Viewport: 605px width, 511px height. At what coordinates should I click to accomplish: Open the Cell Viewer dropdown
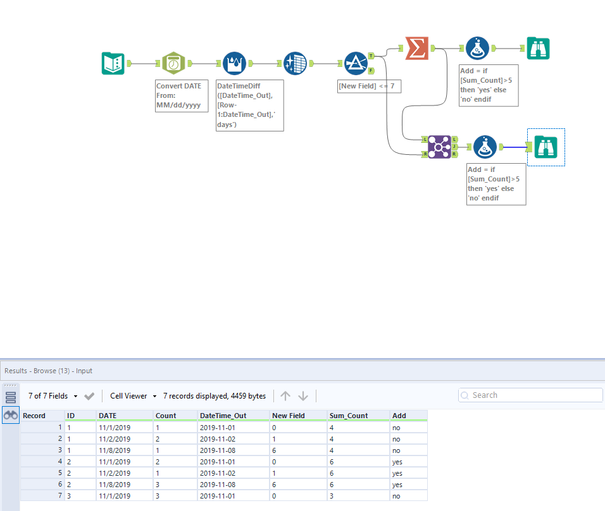[134, 395]
